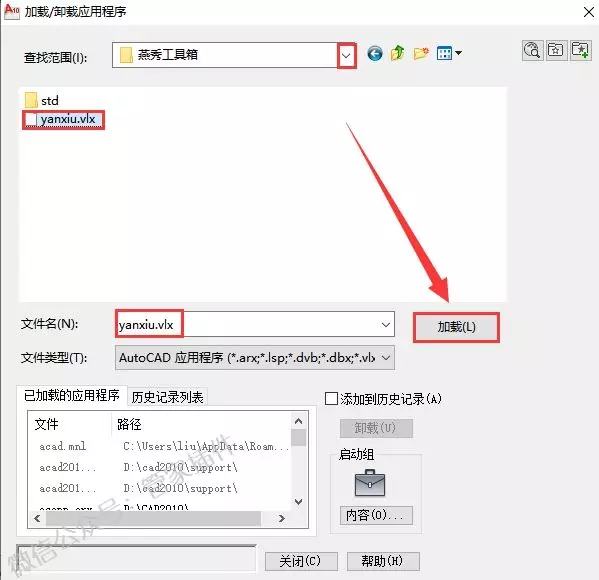The image size is (599, 580).
Task: Click the 关闭(C) button
Action: click(x=301, y=561)
